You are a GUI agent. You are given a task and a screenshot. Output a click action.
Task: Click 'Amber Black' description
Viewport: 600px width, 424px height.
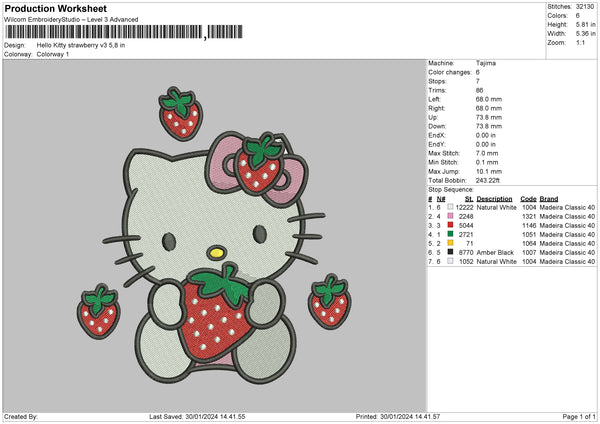pyautogui.click(x=495, y=253)
